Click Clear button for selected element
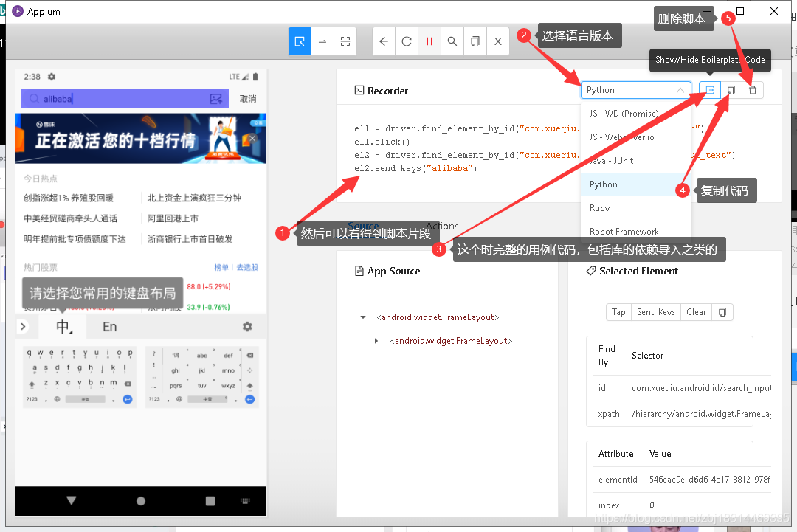The width and height of the screenshot is (797, 532). (x=697, y=312)
